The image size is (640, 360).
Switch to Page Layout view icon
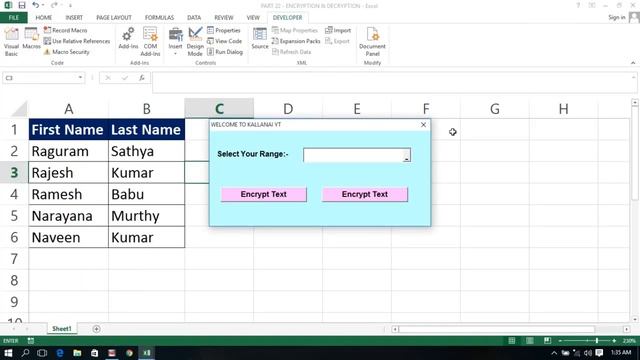point(529,340)
